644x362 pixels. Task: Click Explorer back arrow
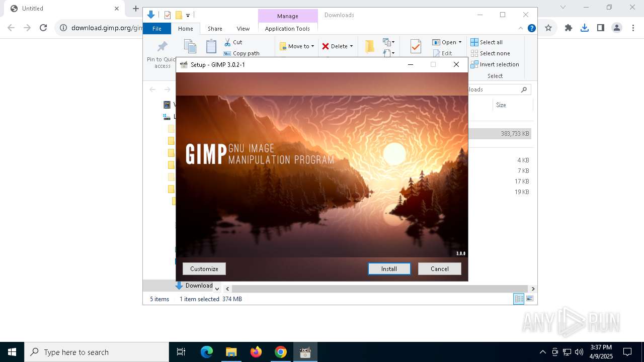pyautogui.click(x=152, y=89)
